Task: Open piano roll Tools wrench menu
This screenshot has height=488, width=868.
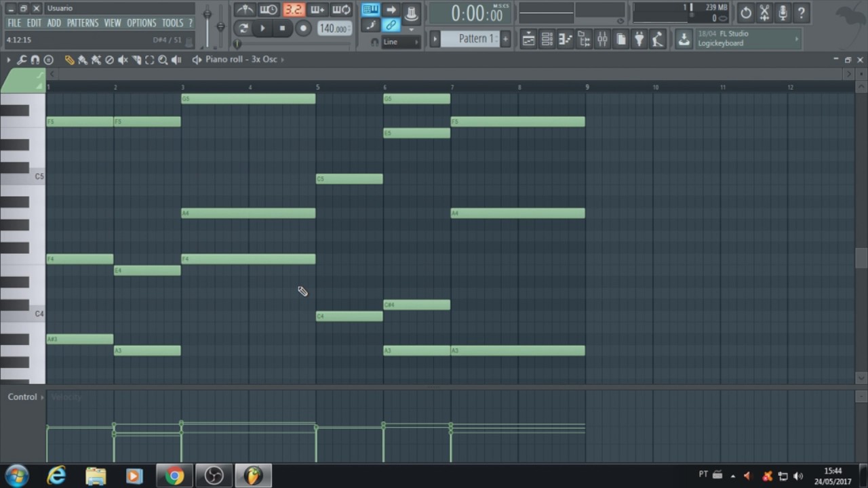Action: tap(22, 60)
